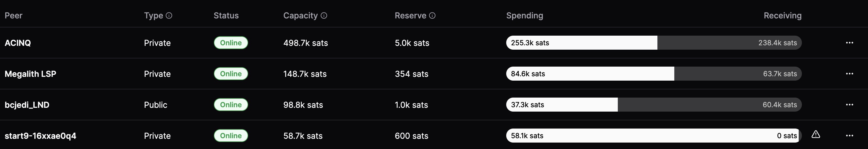The image size is (868, 149).
Task: Open three-dot menu for start9-16xxae0q4 channel
Action: pyautogui.click(x=849, y=136)
